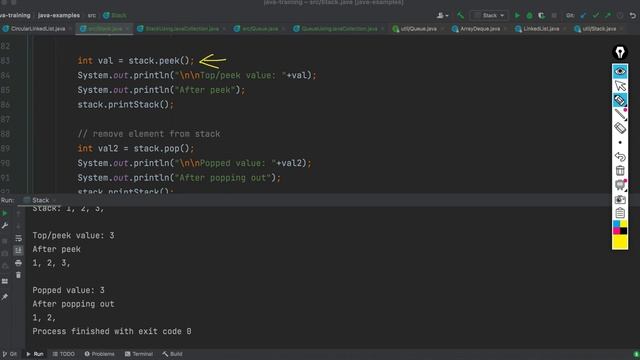The image size is (640, 360).
Task: Start debugging with the bug icon
Action: click(x=529, y=16)
